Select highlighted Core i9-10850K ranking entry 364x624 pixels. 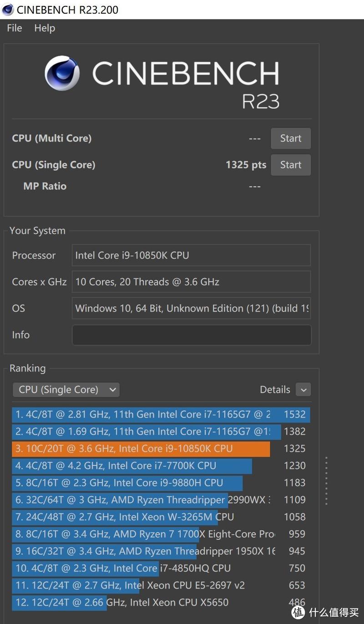161,448
